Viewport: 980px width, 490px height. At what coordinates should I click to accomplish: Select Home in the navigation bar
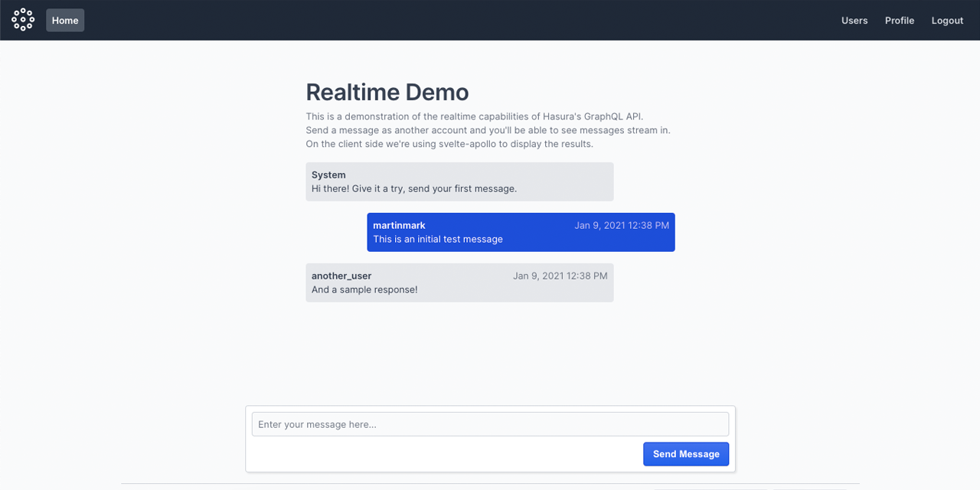(64, 20)
